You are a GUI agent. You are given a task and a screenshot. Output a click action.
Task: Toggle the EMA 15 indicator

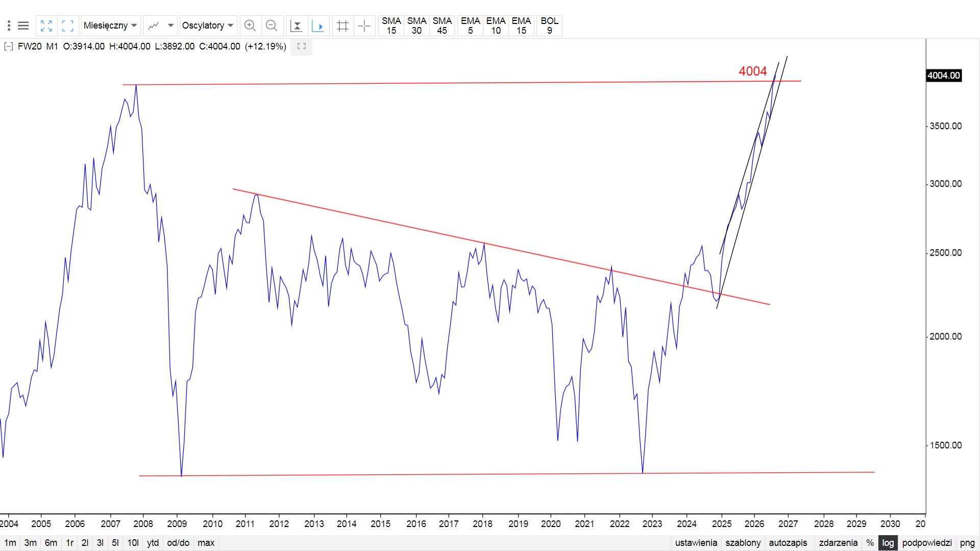(x=521, y=26)
